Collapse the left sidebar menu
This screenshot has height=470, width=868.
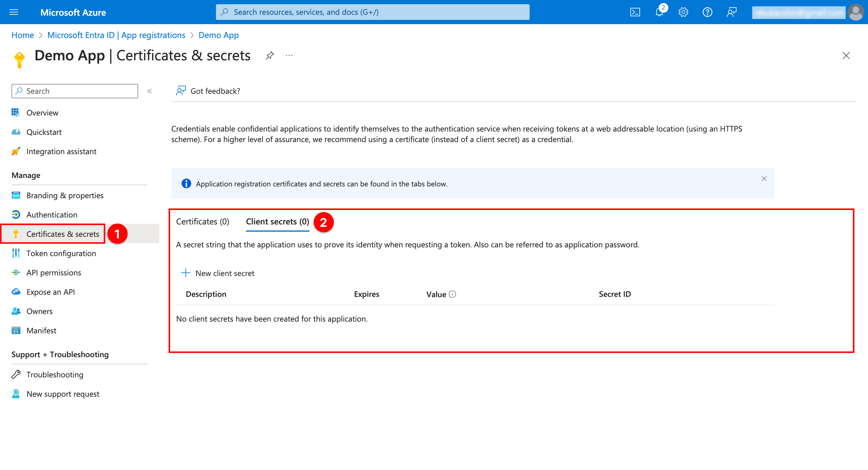coord(150,91)
